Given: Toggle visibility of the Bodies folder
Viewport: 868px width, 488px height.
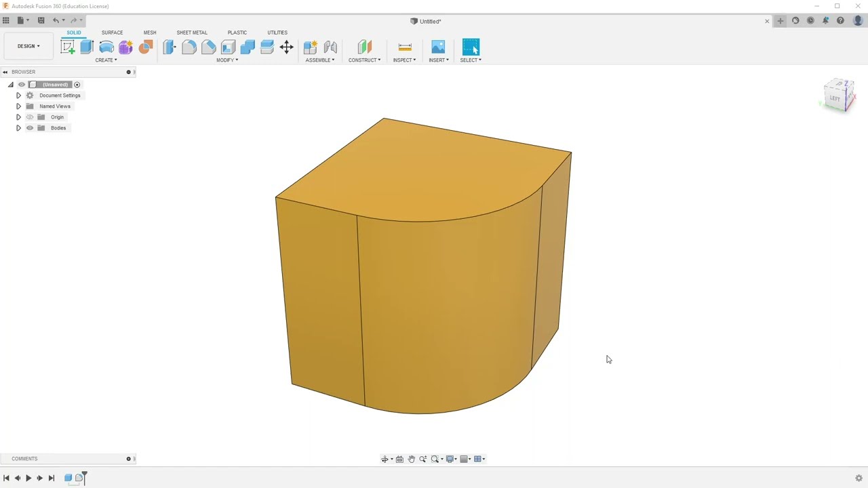Looking at the screenshot, I should click(30, 128).
